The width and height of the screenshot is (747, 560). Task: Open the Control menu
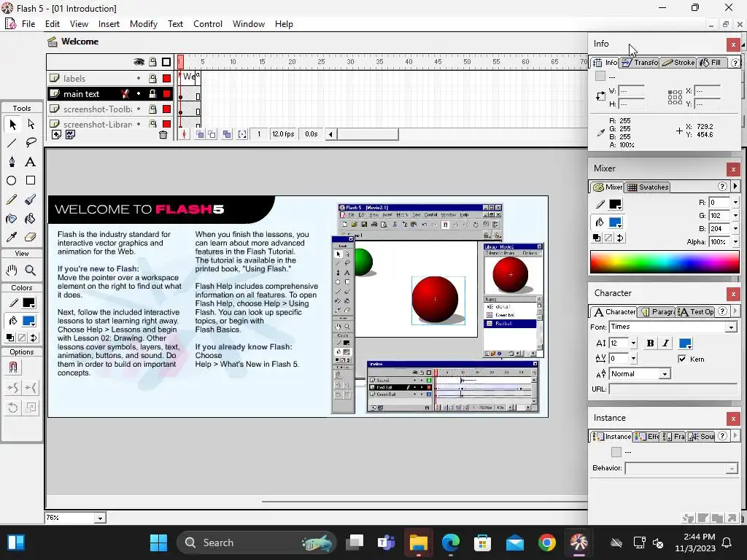tap(208, 24)
